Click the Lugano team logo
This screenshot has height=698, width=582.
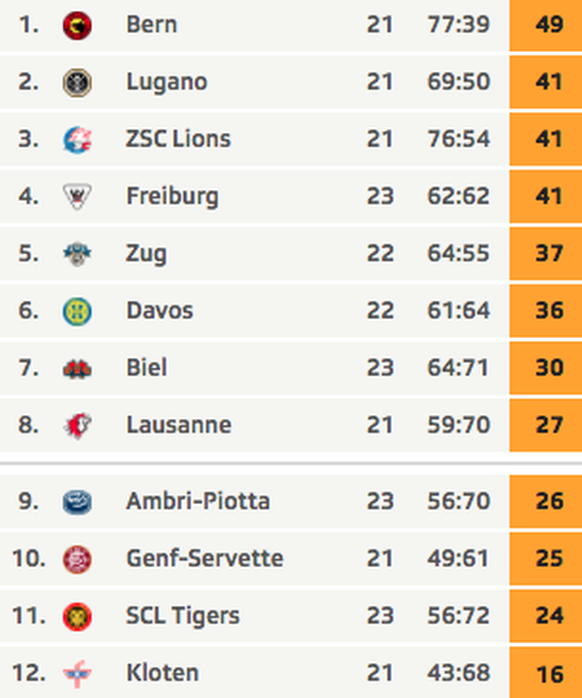(77, 83)
